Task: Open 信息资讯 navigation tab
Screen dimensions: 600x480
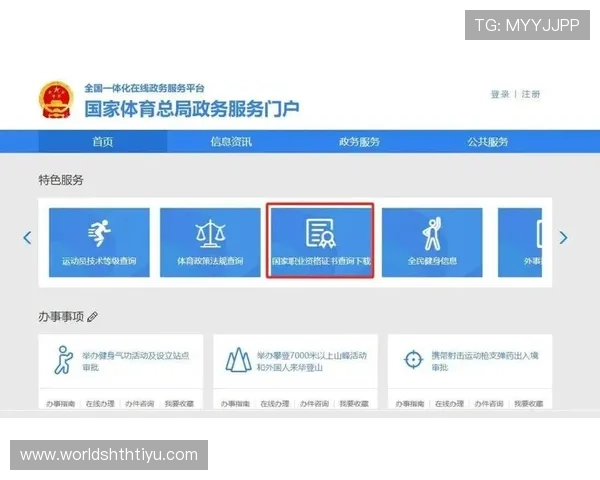Action: pyautogui.click(x=231, y=142)
